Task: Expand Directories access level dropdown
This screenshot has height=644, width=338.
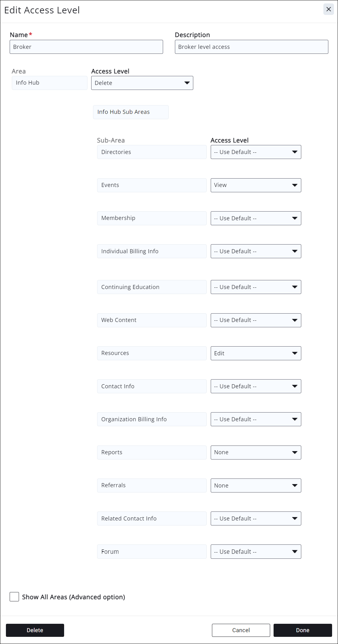Action: click(256, 152)
